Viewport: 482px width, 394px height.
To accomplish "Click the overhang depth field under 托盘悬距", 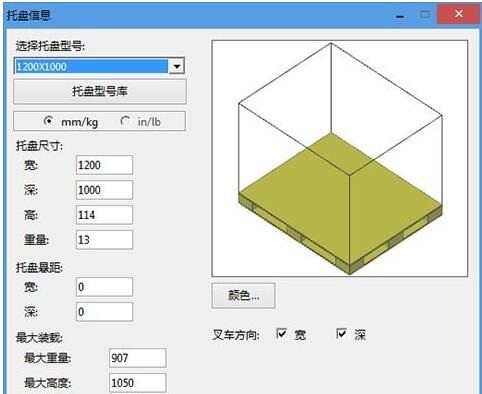I will pos(104,312).
